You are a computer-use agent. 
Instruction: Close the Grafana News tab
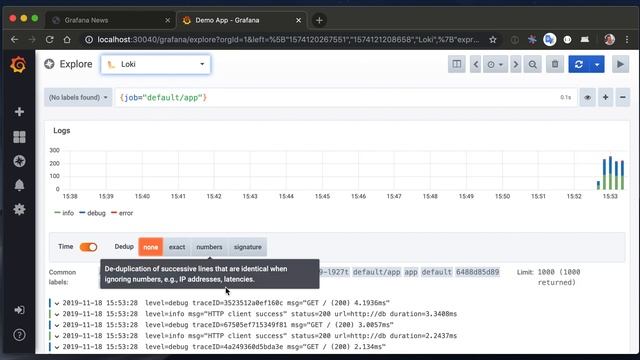pyautogui.click(x=167, y=20)
